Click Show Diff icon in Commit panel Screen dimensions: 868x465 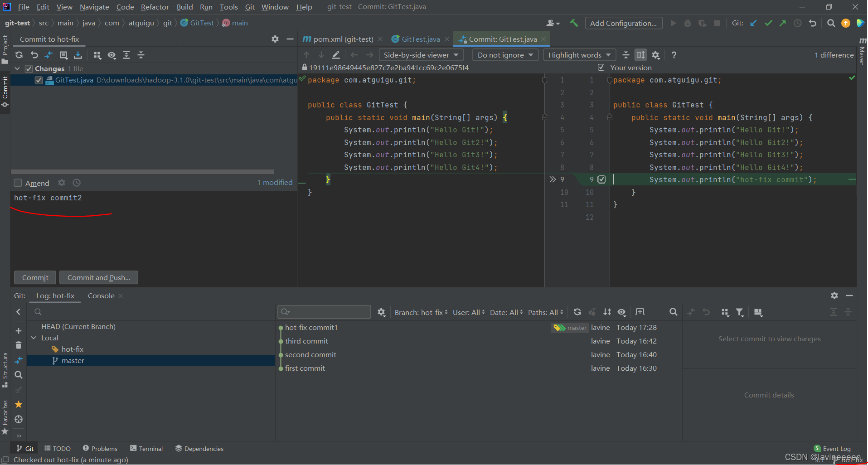(48, 55)
